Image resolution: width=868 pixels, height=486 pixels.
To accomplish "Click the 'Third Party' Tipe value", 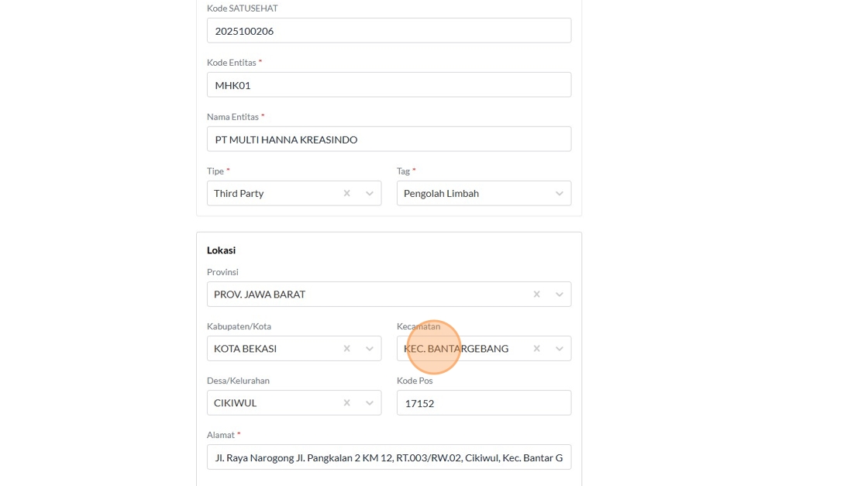I will coord(239,193).
